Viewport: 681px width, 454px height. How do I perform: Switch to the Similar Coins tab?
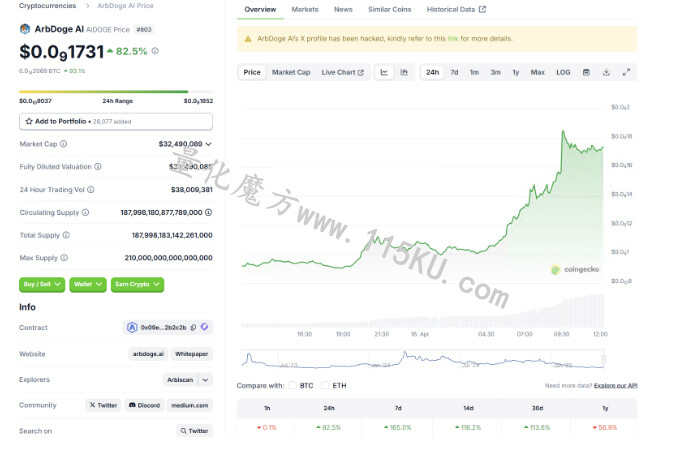(x=390, y=10)
